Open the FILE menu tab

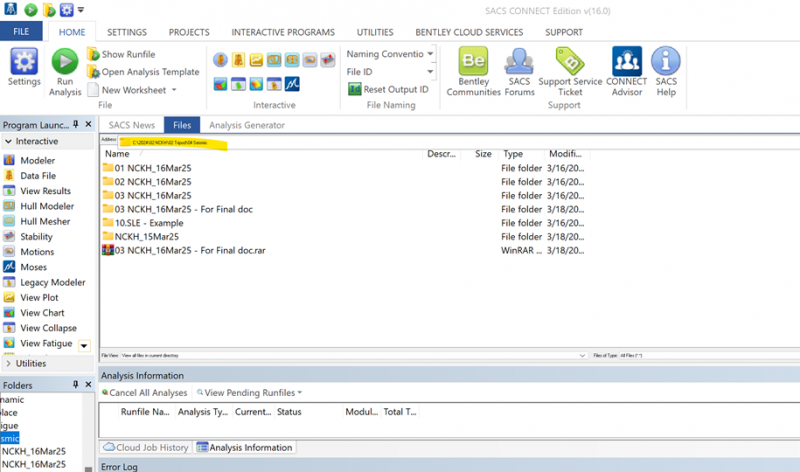click(x=21, y=32)
